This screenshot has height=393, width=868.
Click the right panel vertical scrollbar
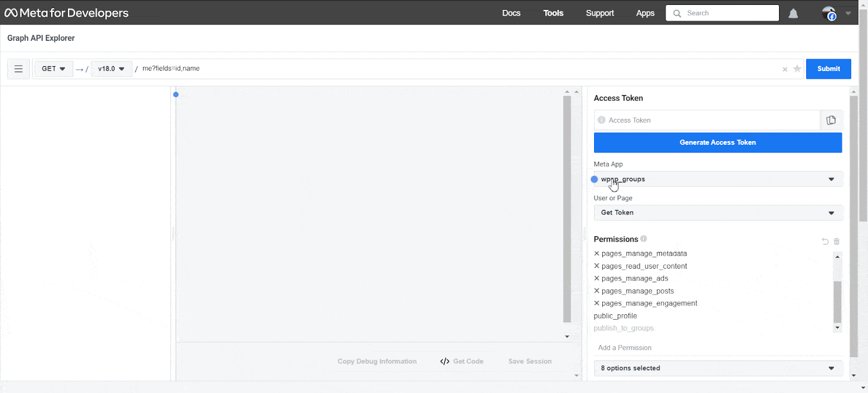853,227
